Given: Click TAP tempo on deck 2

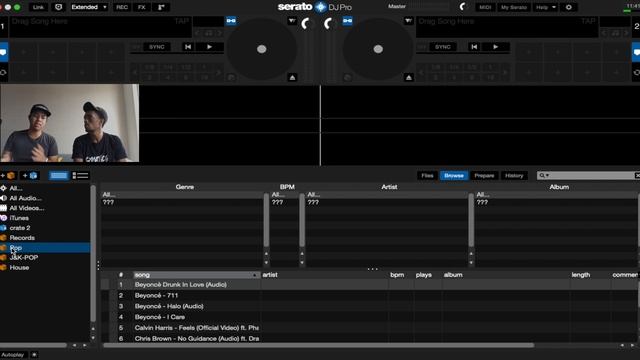Looking at the screenshot, I should coord(588,21).
